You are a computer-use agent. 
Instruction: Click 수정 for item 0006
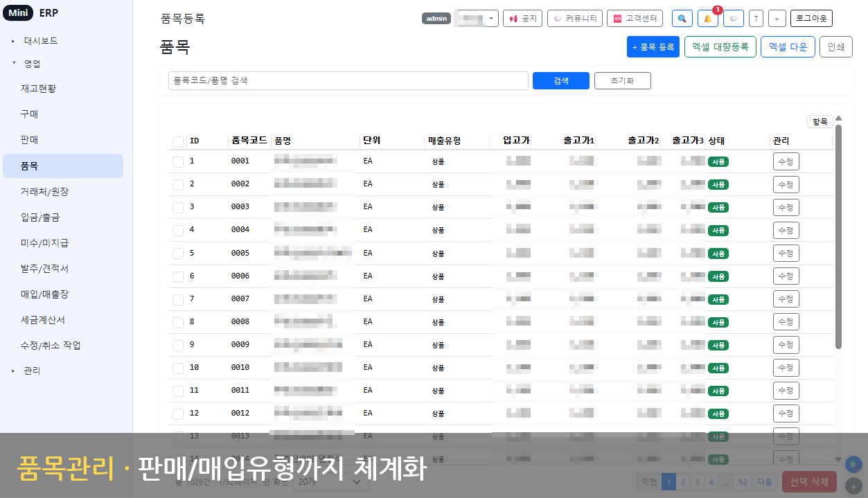click(786, 276)
